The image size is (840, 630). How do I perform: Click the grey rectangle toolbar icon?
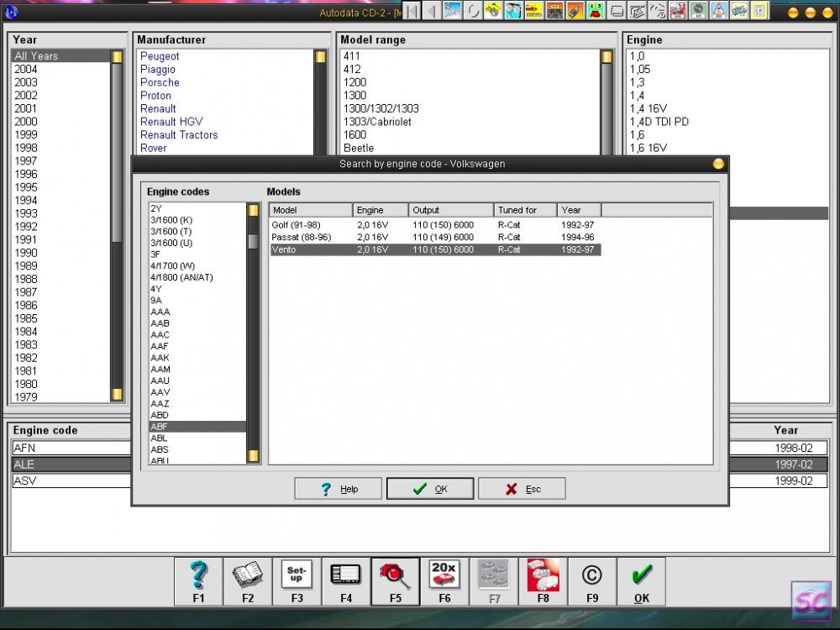click(616, 10)
